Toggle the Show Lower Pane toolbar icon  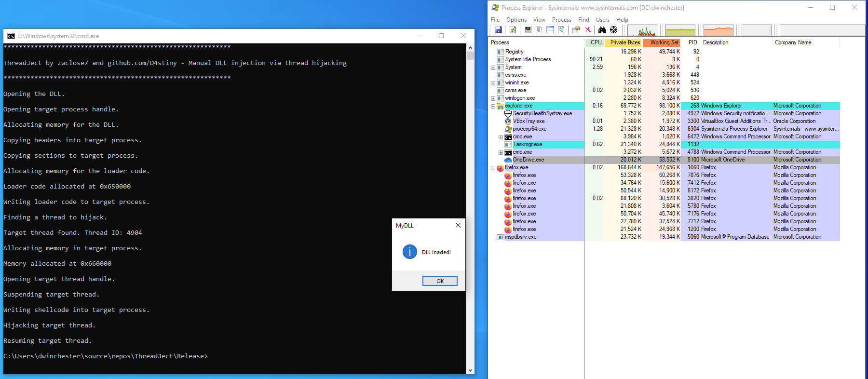point(550,30)
